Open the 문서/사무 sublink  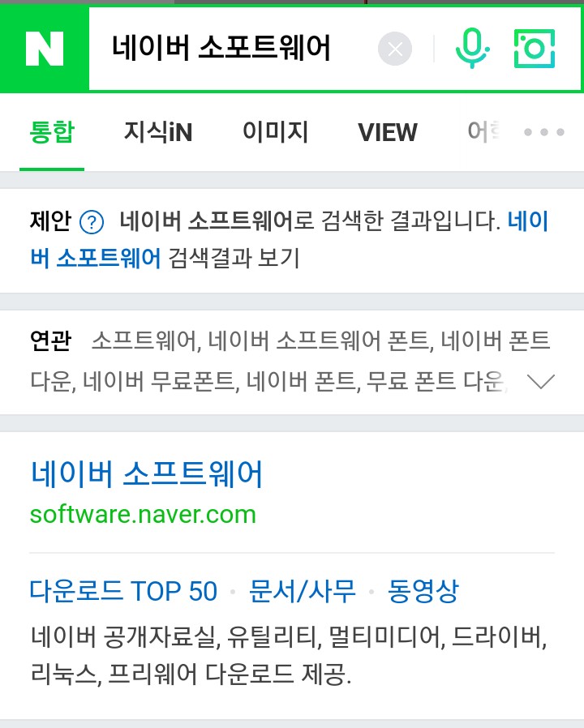tap(303, 591)
